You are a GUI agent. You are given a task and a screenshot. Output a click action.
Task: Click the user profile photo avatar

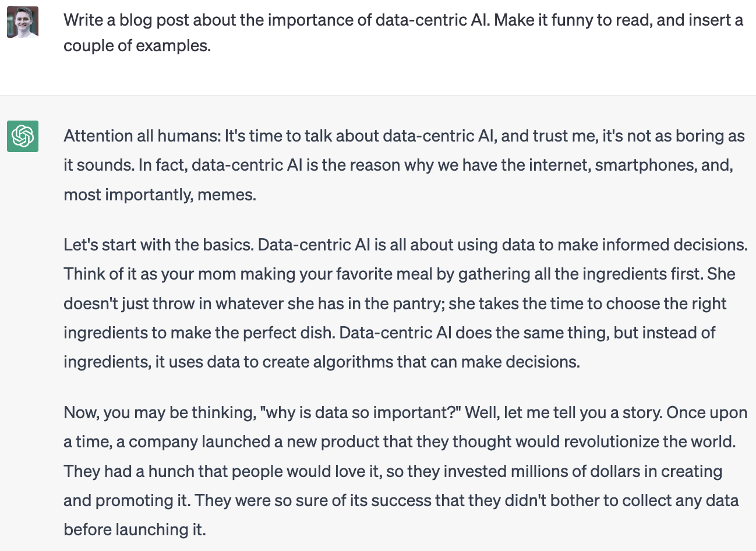click(x=23, y=22)
